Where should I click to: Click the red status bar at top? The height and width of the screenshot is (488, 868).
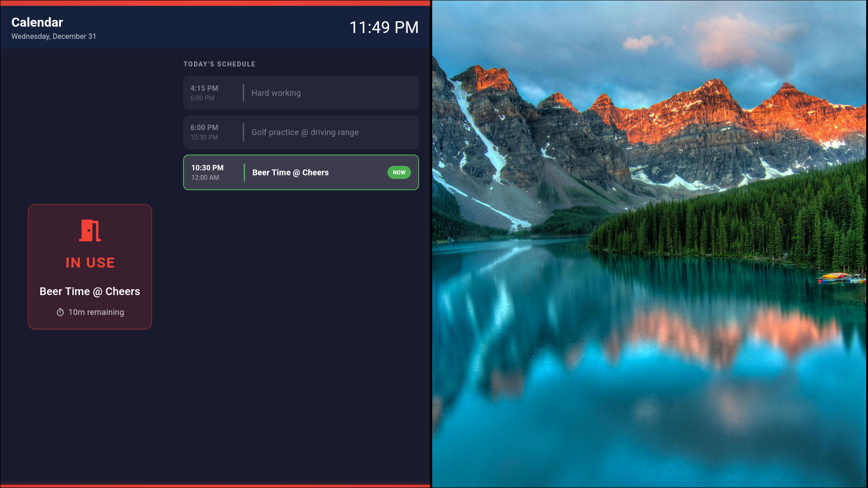(x=215, y=3)
